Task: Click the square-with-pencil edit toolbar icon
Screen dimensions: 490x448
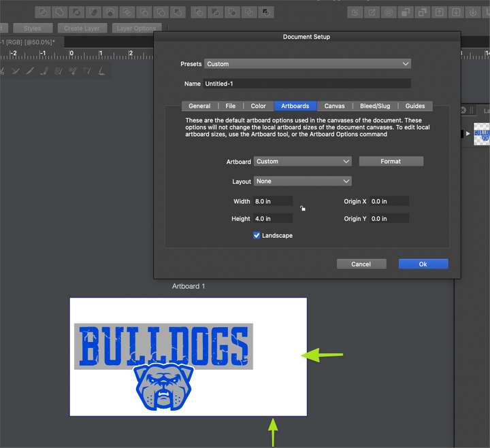Action: coord(372,12)
